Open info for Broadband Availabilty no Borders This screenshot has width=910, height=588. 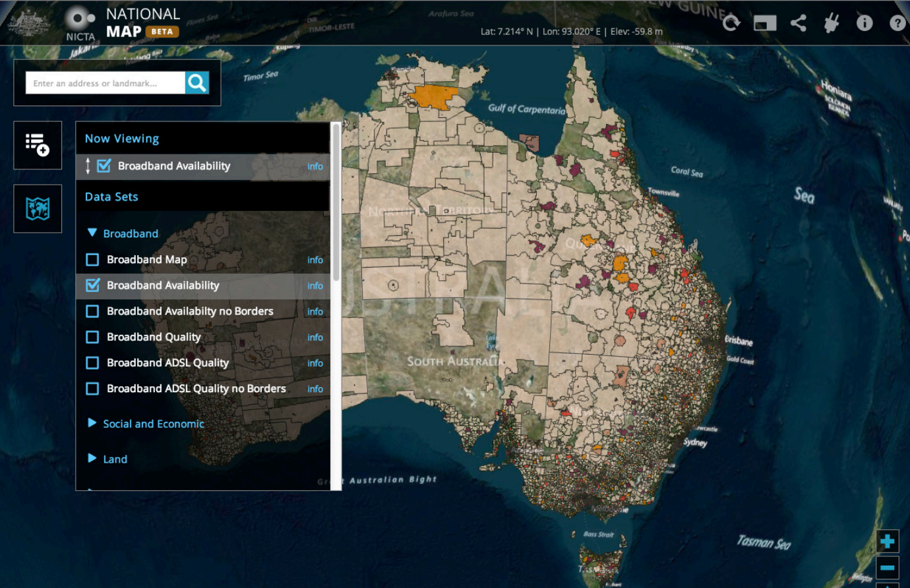pos(315,311)
